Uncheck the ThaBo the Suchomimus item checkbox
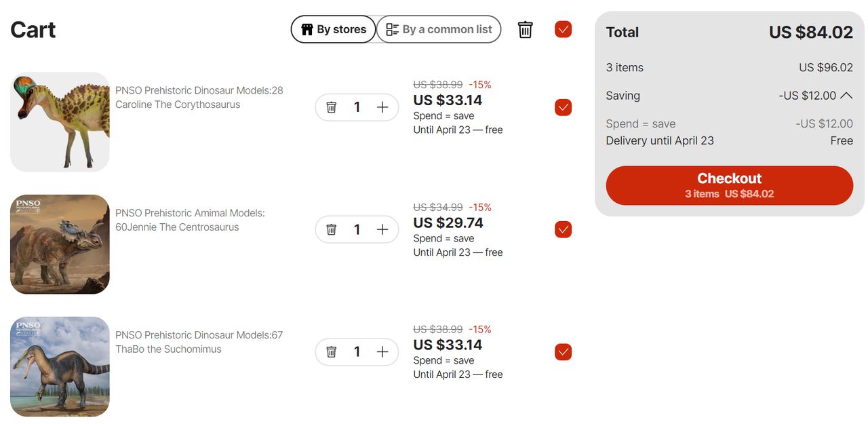The image size is (868, 424). (563, 351)
